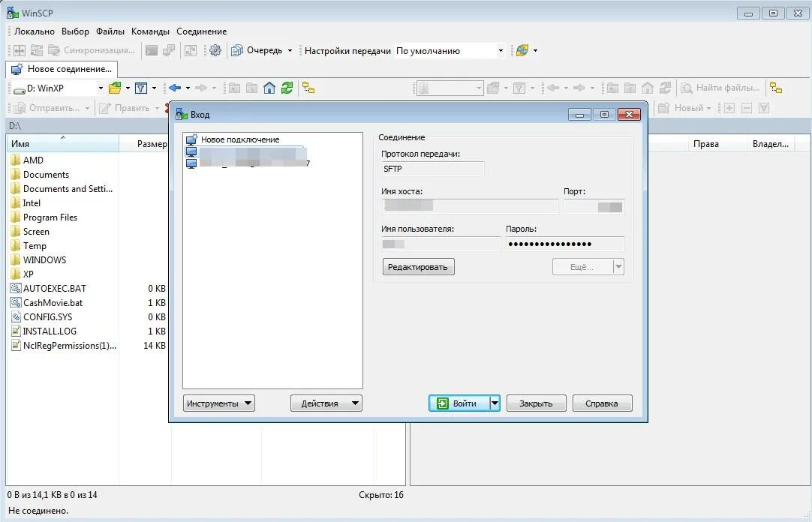Click the local panel filter icon
Viewport: 812px width, 522px height.
click(141, 88)
